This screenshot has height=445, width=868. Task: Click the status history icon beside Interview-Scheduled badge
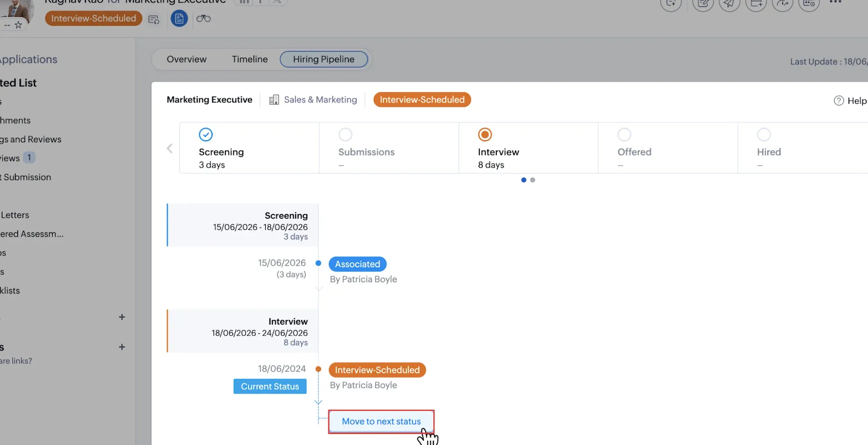click(154, 20)
